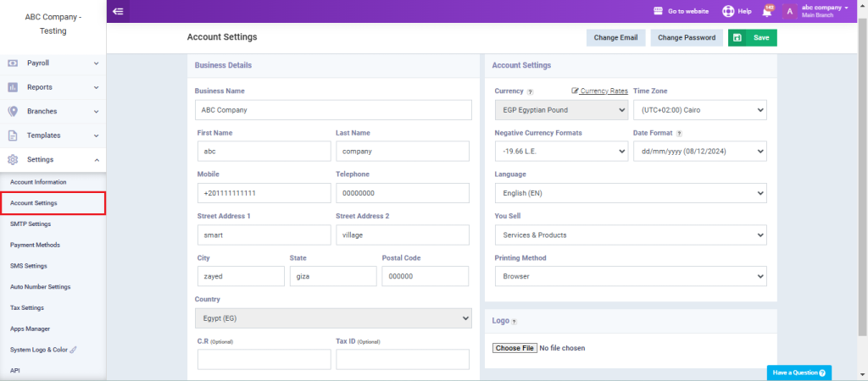The image size is (868, 381).
Task: Click the Date Format help icon
Action: 679,133
